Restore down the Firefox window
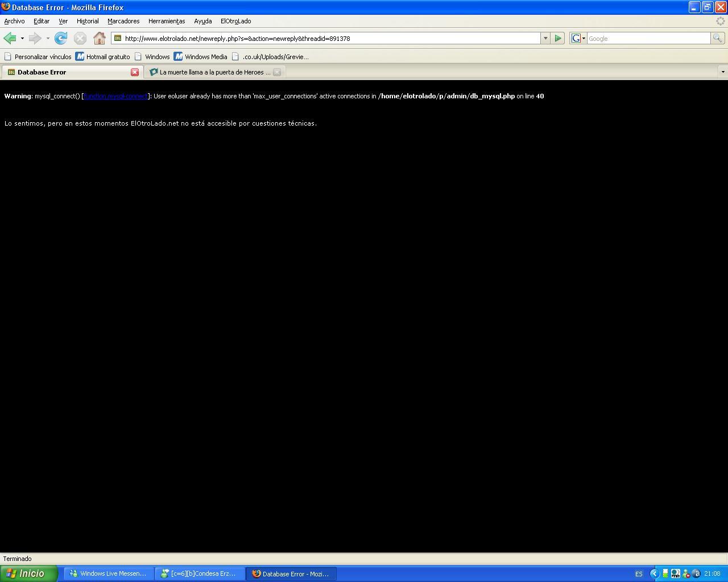Viewport: 728px width, 582px height. tap(707, 7)
